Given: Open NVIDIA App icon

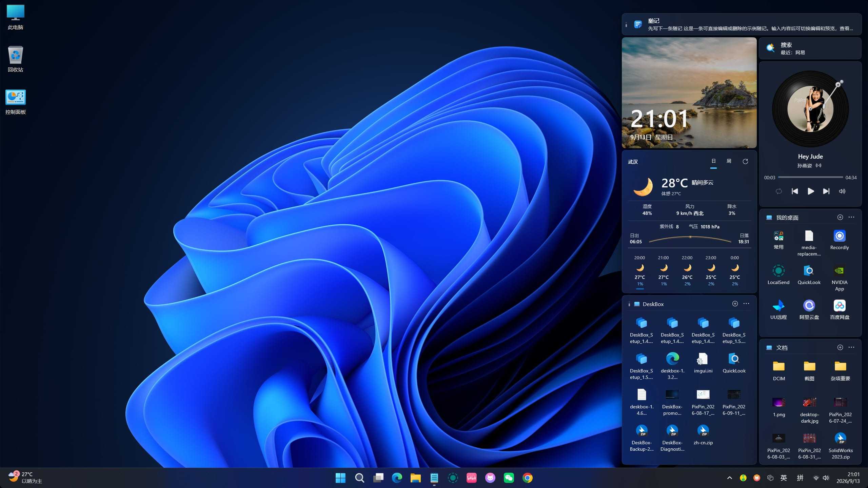Looking at the screenshot, I should tap(840, 278).
